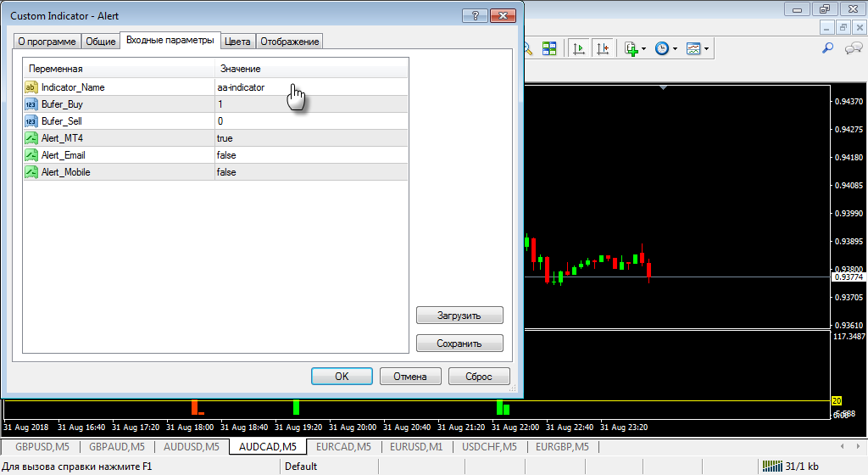Image resolution: width=868 pixels, height=475 pixels.
Task: Click the 0.93774 current price label
Action: click(849, 277)
